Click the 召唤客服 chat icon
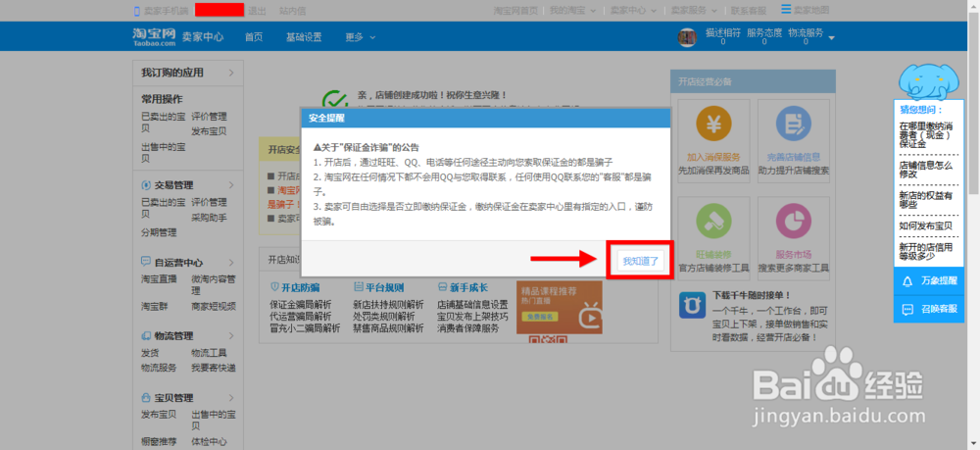 click(907, 310)
